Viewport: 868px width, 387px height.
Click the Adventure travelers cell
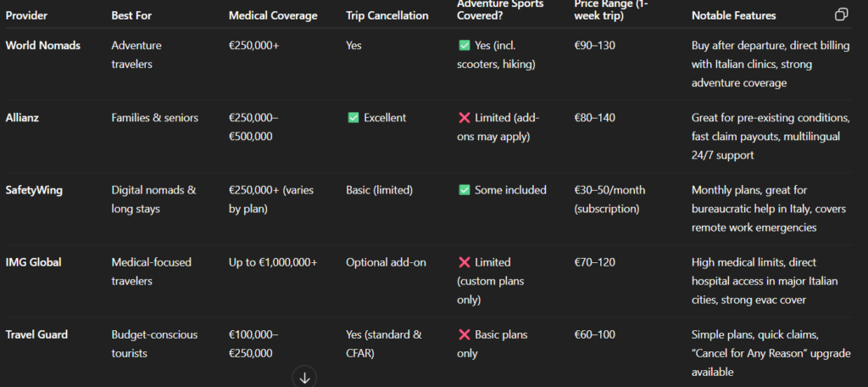pyautogui.click(x=136, y=55)
